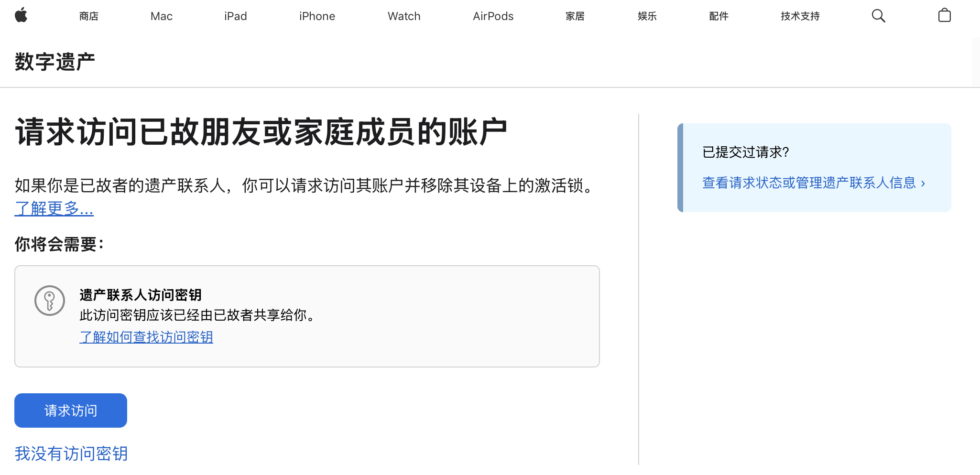This screenshot has width=980, height=475.
Task: Open the shopping bag icon
Action: [x=944, y=16]
